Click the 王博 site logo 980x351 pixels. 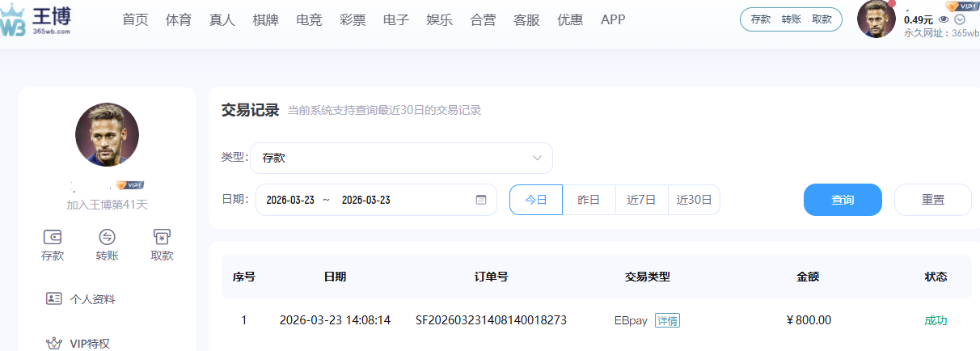(x=36, y=20)
